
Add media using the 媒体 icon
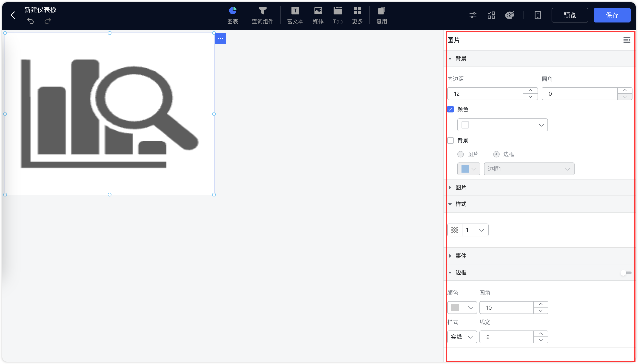318,15
